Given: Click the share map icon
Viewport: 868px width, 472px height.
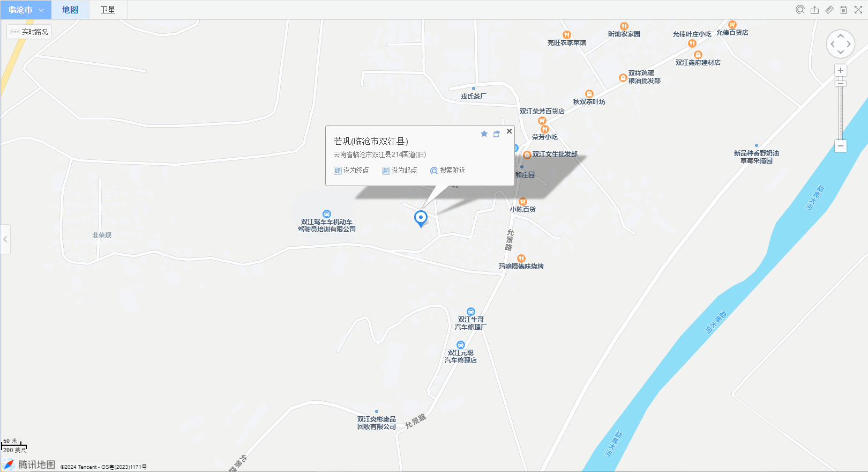Looking at the screenshot, I should tap(814, 10).
